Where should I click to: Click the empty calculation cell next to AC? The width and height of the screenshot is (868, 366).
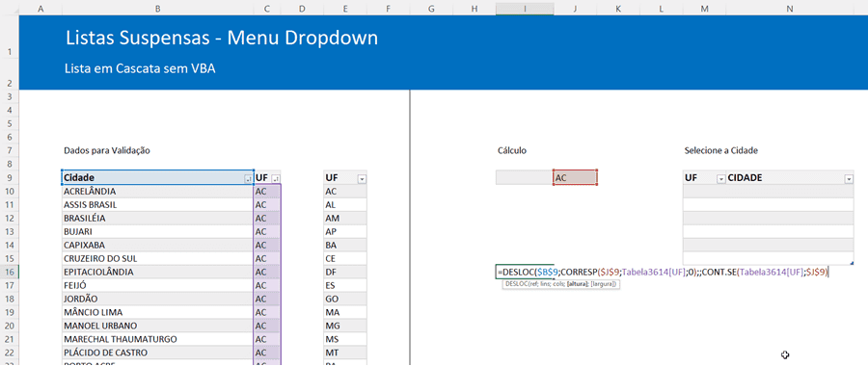pos(525,178)
